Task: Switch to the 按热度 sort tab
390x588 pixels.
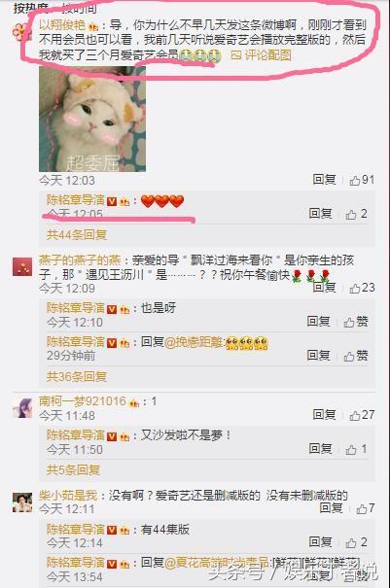Action: 31,8
